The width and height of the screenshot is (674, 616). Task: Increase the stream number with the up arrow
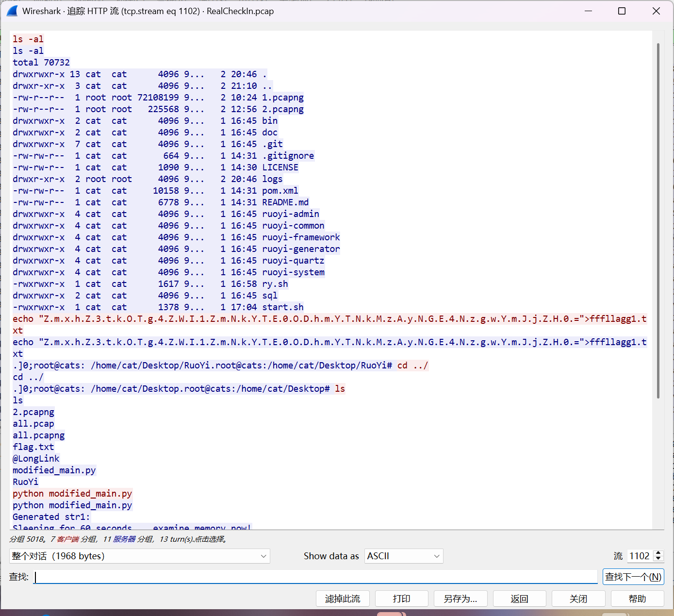(x=658, y=553)
